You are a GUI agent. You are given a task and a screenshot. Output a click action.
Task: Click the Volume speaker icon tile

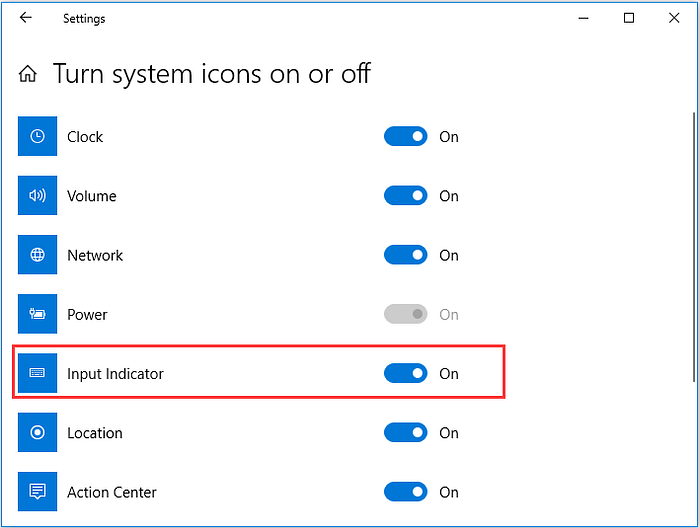point(38,195)
